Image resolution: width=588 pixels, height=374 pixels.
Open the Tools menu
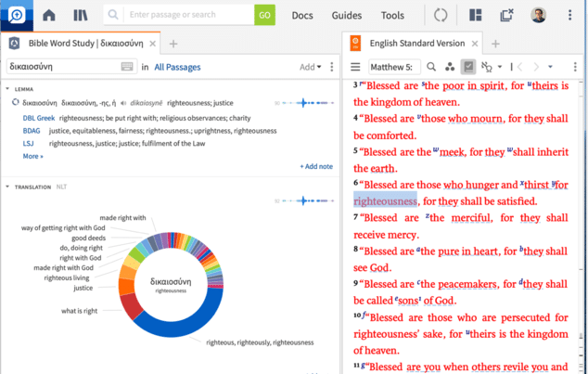(392, 16)
